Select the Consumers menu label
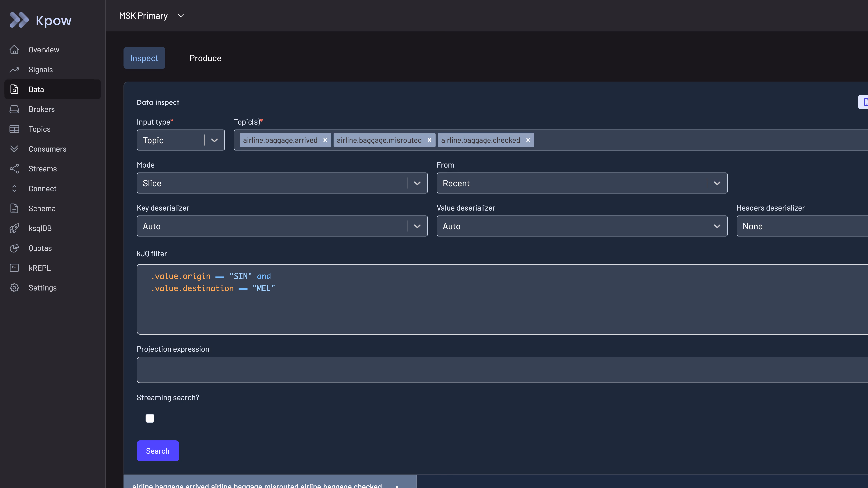 pos(48,149)
